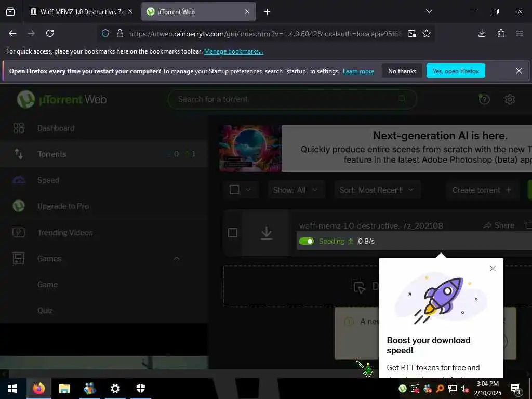This screenshot has height=399, width=532.
Task: Tick the waff-memz torrent checkbox
Action: (x=233, y=233)
